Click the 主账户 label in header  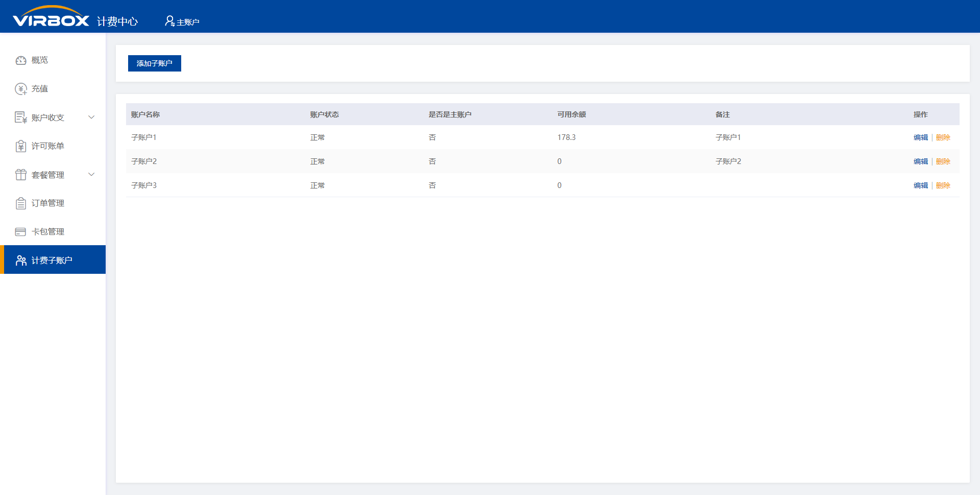[x=188, y=22]
